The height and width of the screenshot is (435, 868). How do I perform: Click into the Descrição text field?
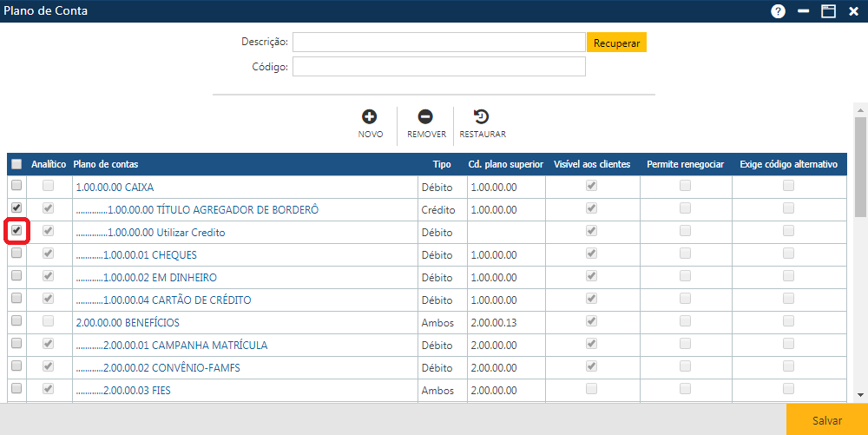(x=438, y=42)
